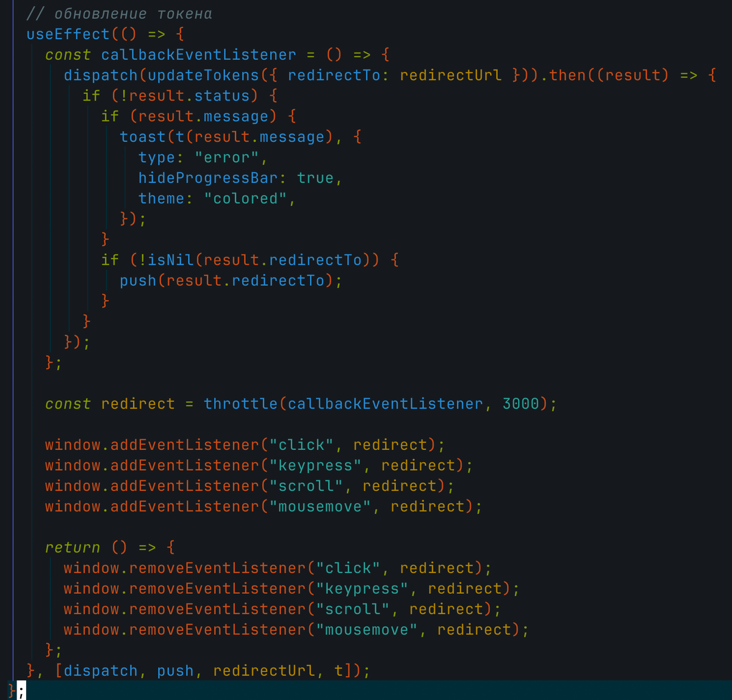Place cursor on the useEffect call
Image resolution: width=732 pixels, height=700 pixels.
[x=68, y=34]
